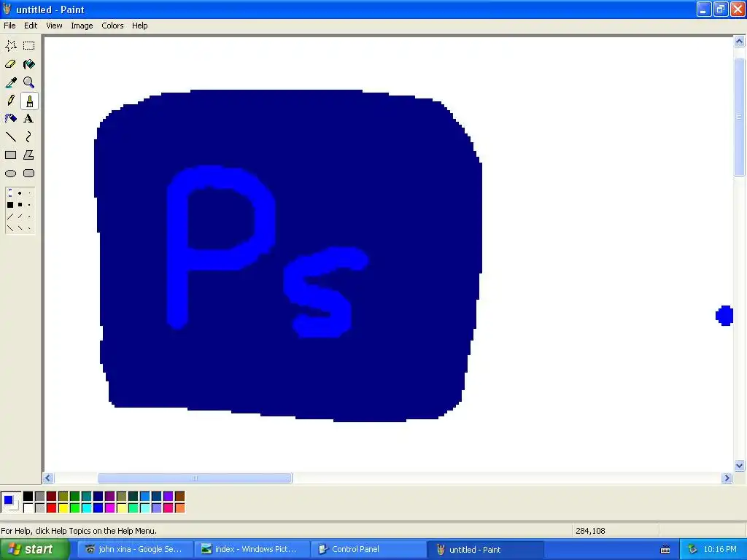
Task: Switch to Control Panel taskbar window
Action: [368, 550]
